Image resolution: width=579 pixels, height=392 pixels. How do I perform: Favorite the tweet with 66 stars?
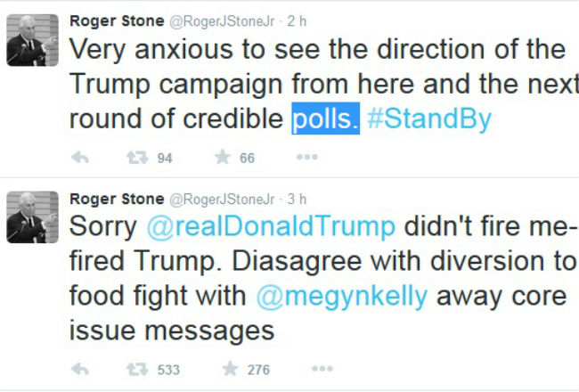tap(223, 158)
